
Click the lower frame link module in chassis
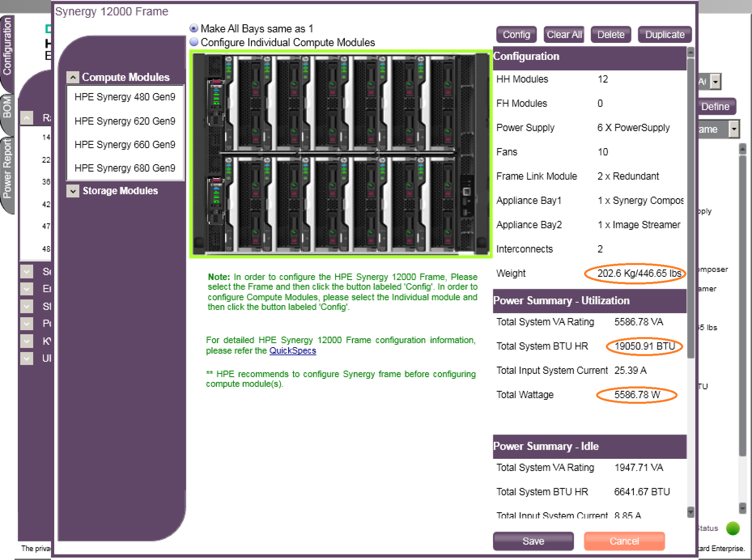[216, 200]
